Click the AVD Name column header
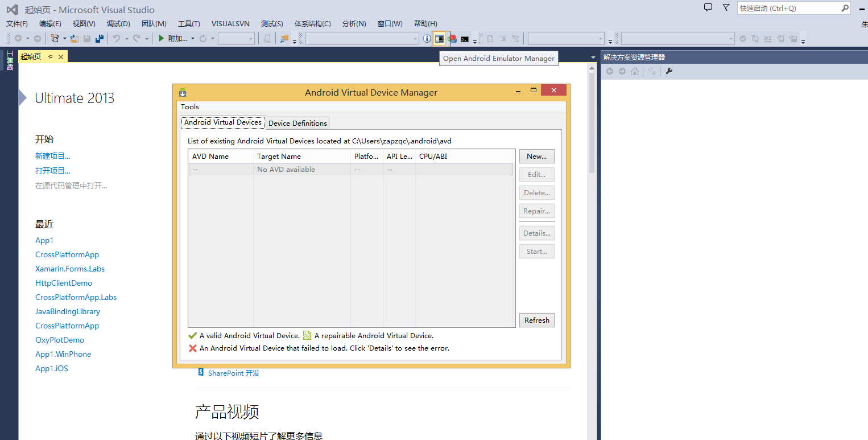The height and width of the screenshot is (440, 868). pos(221,156)
